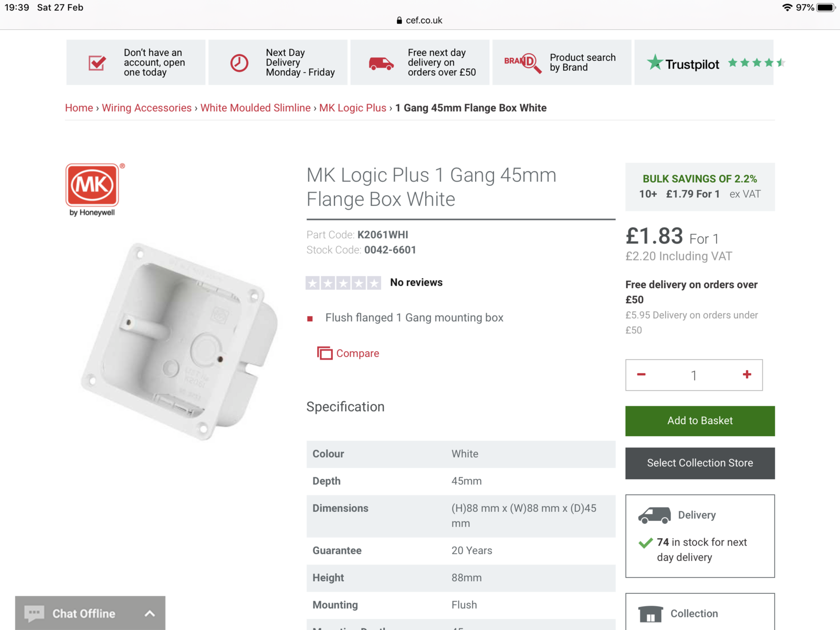Go to Home breadcrumb link

(79, 108)
